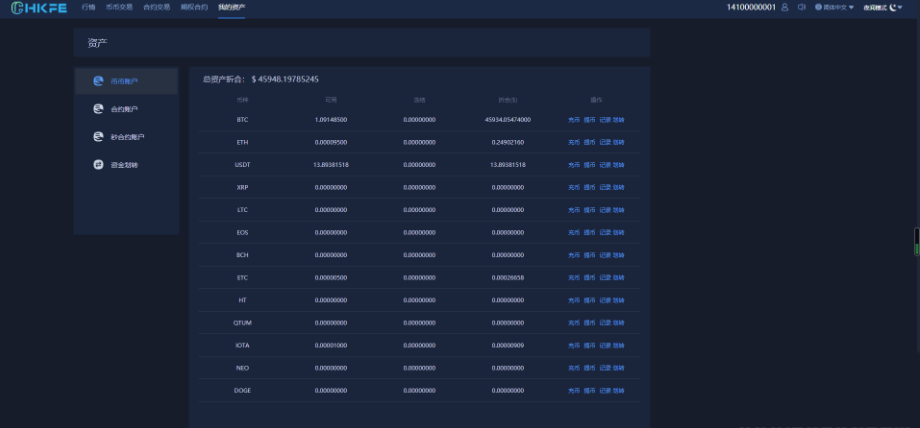Open the user profile icon beside 14100000001
This screenshot has height=428, width=920.
tap(785, 7)
